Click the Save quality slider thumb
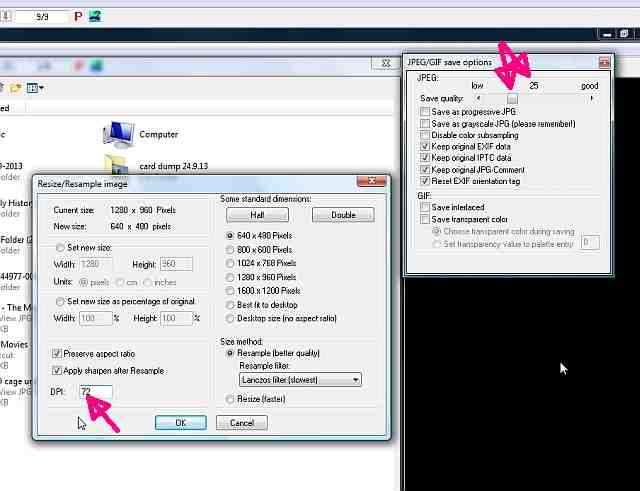The width and height of the screenshot is (640, 491). 512,98
